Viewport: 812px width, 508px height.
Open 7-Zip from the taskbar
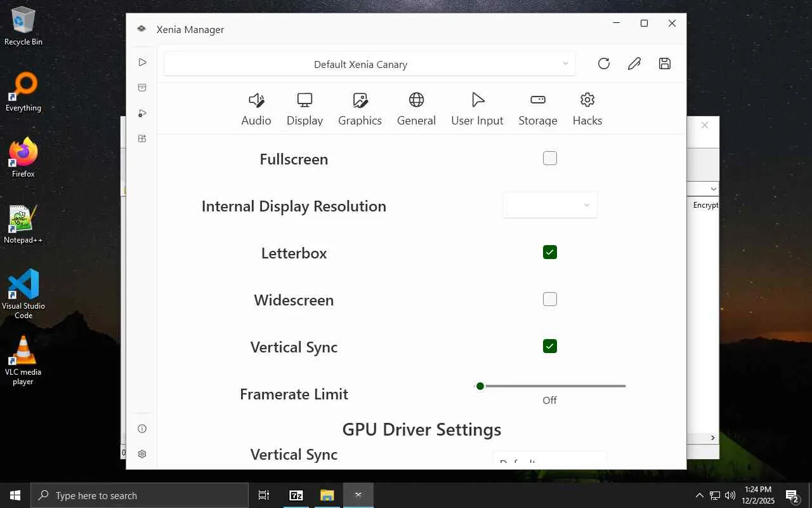click(x=296, y=495)
